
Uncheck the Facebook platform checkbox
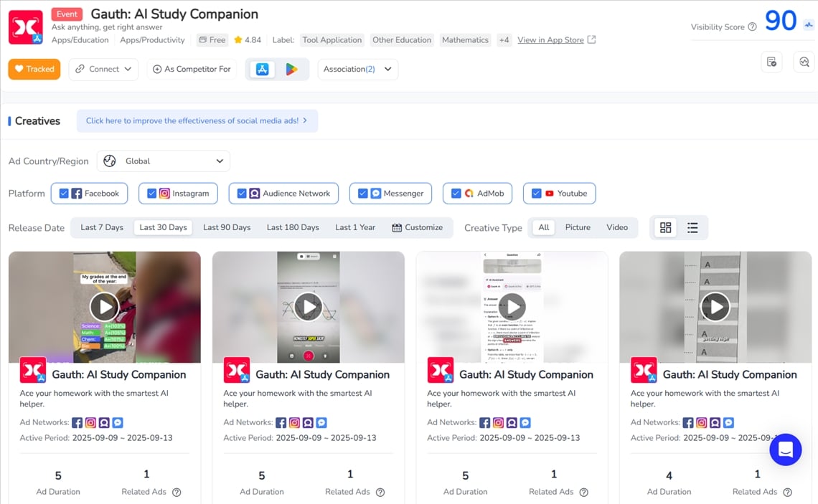pyautogui.click(x=65, y=194)
